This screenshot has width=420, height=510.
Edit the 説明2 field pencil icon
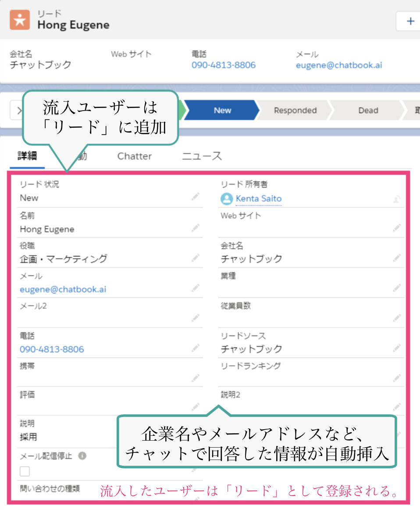397,406
